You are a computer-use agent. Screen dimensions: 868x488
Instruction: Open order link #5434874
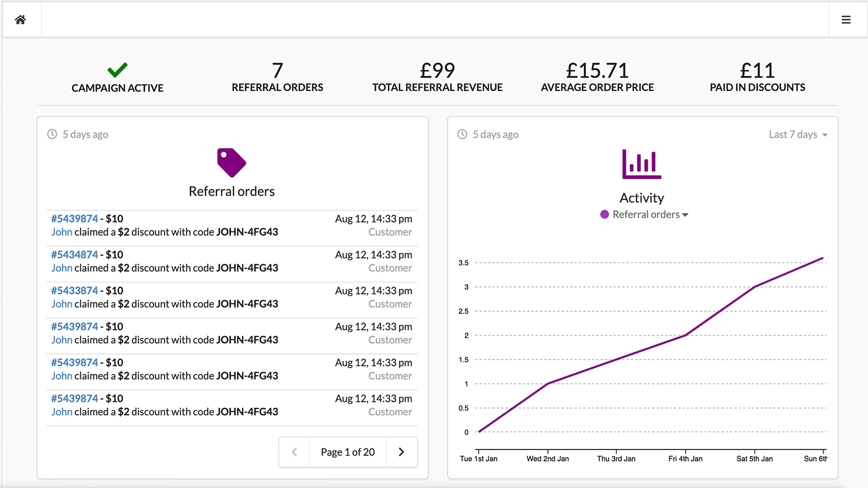coord(74,255)
